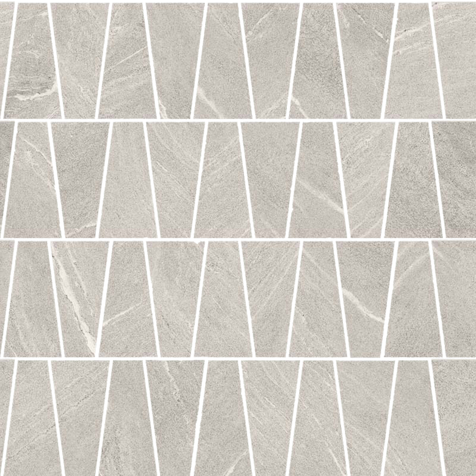Click the third-row tile with thin diagonal white line
476x476 pixels.
pos(128,299)
